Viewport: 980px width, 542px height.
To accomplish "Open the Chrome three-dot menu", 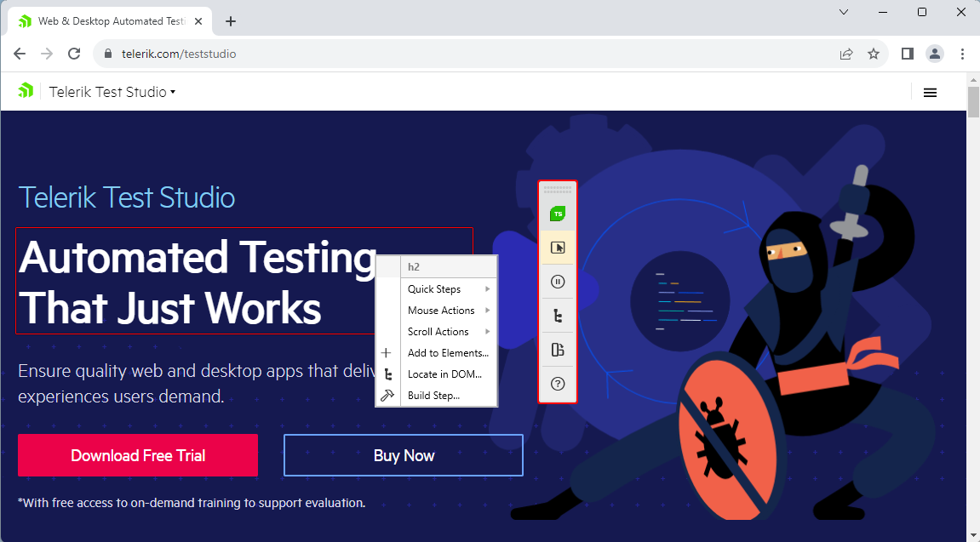I will click(x=962, y=54).
